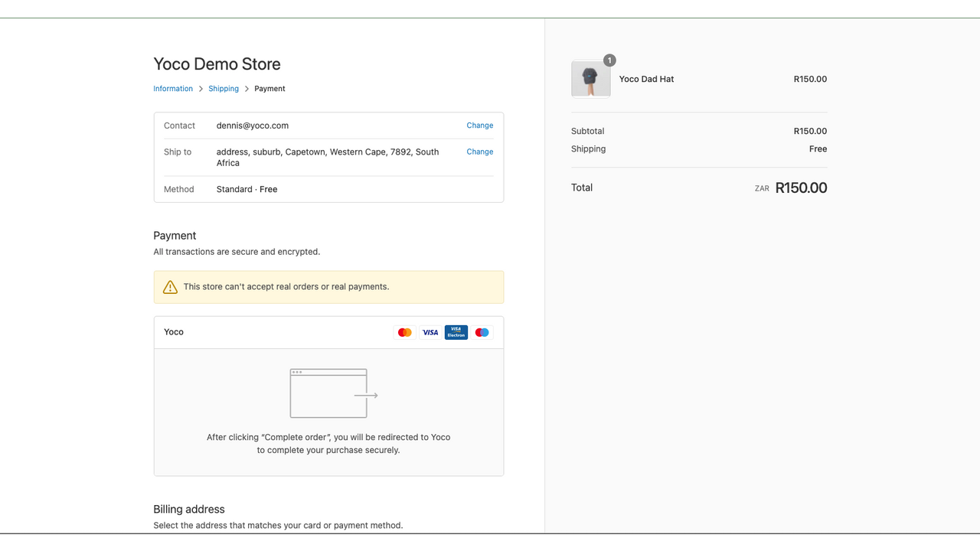This screenshot has width=980, height=551.
Task: Click the Subtotal amount R150.00
Action: tap(810, 131)
